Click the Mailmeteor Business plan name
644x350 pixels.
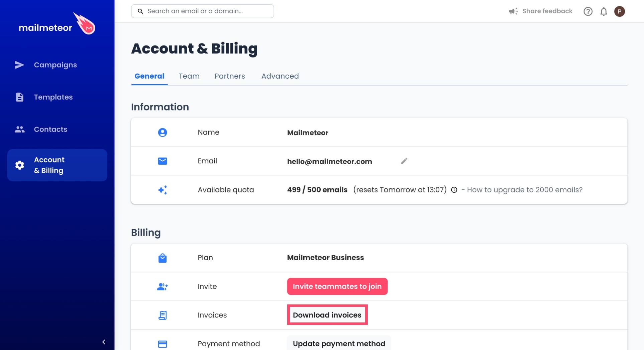coord(325,258)
